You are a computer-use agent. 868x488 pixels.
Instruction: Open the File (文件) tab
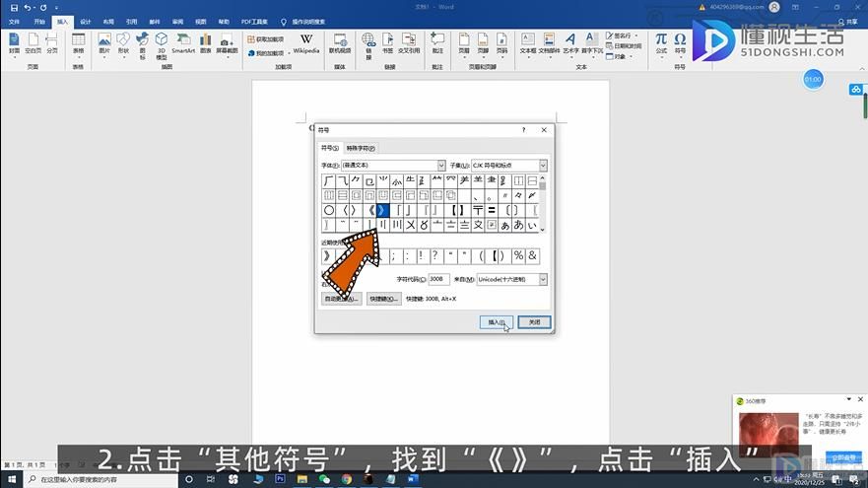(15, 22)
